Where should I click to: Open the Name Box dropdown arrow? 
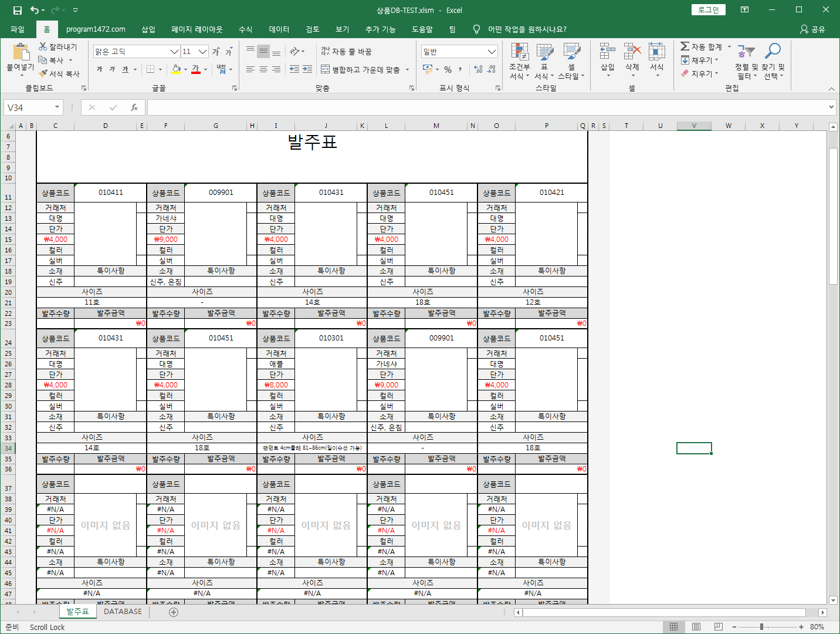pos(57,107)
